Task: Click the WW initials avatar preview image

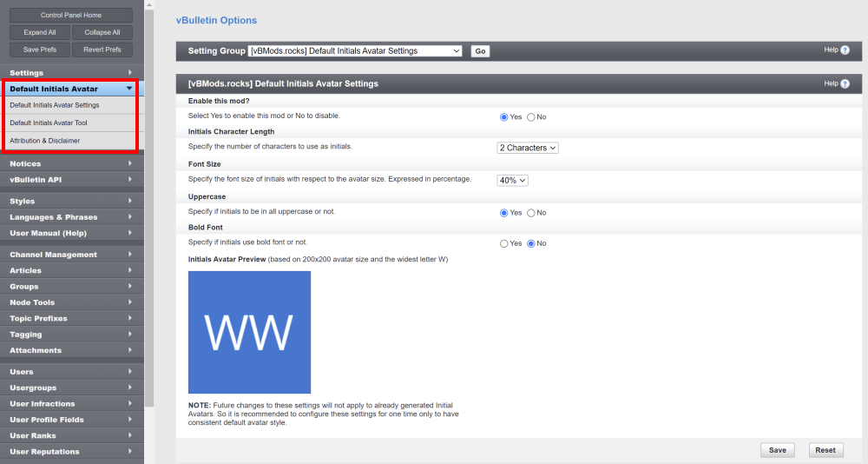Action: point(249,332)
